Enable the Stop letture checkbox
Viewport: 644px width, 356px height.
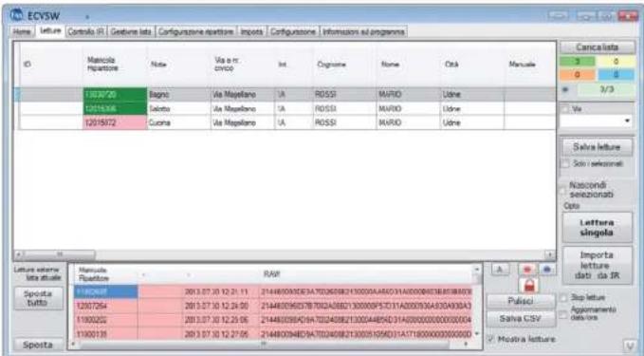(564, 297)
